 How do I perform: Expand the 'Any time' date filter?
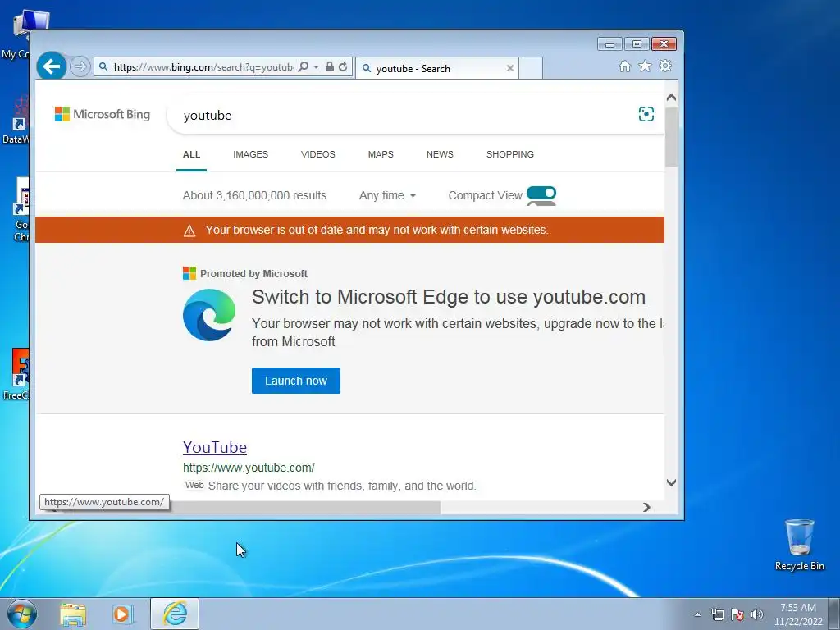click(x=387, y=195)
